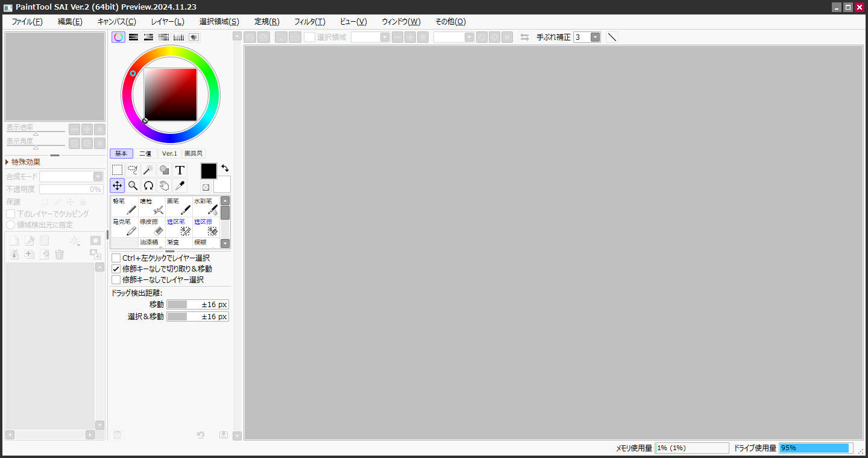Select the magic wand tool
The height and width of the screenshot is (458, 868).
tap(148, 170)
